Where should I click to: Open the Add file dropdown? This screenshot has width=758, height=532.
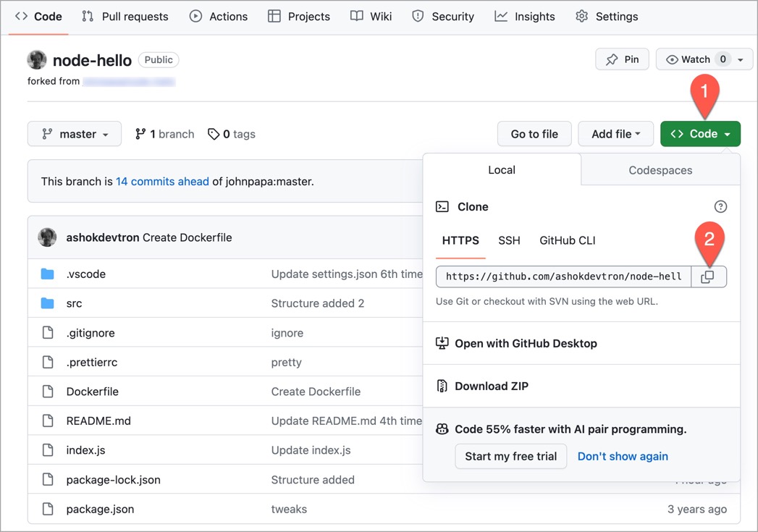point(615,134)
